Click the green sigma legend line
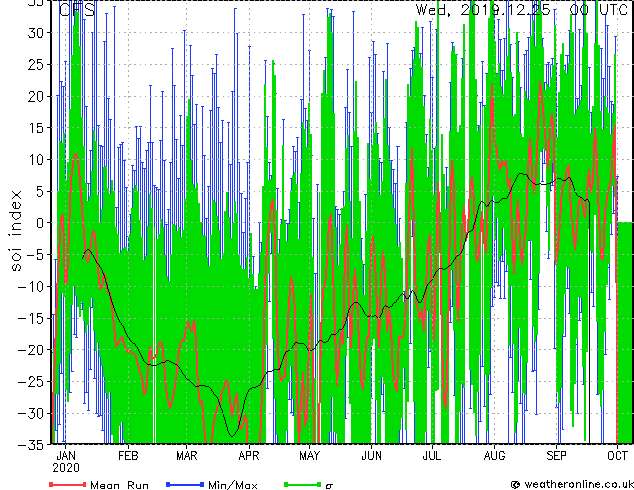 [x=303, y=484]
